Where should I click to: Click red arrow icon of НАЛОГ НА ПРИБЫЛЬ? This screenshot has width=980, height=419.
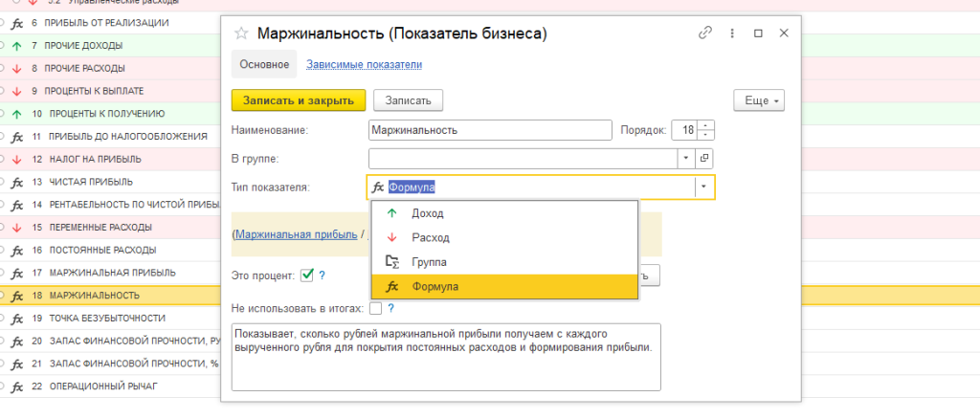pos(17,159)
